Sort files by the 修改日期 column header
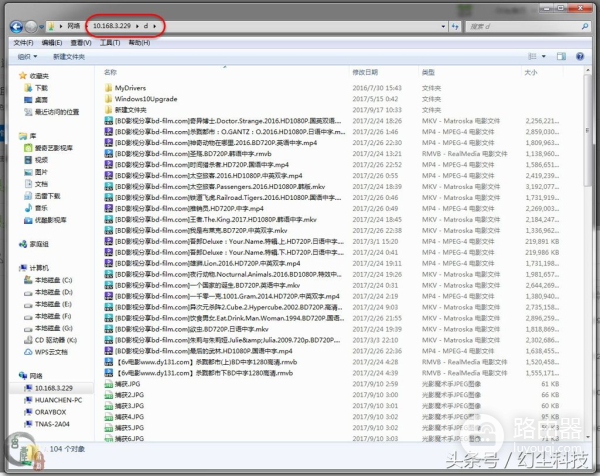Image resolution: width=600 pixels, height=476 pixels. coord(369,72)
